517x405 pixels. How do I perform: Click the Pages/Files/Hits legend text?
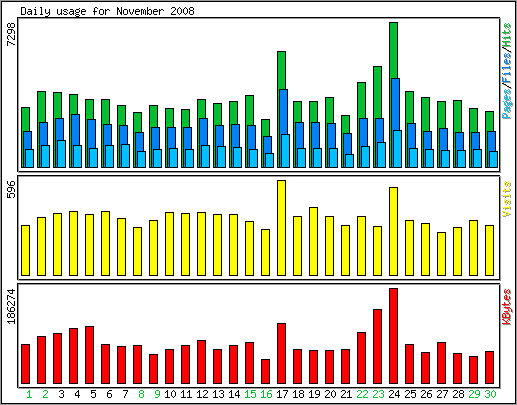pyautogui.click(x=507, y=71)
